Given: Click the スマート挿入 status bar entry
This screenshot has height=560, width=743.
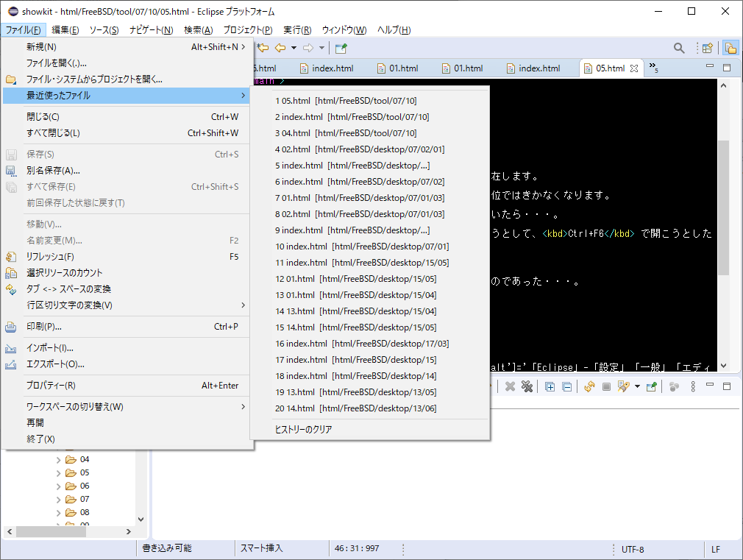Looking at the screenshot, I should click(x=262, y=548).
